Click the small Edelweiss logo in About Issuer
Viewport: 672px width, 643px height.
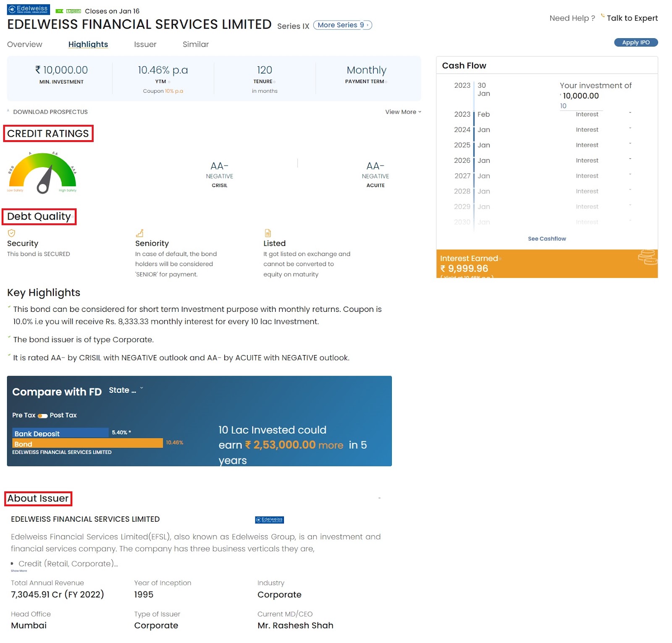[270, 520]
